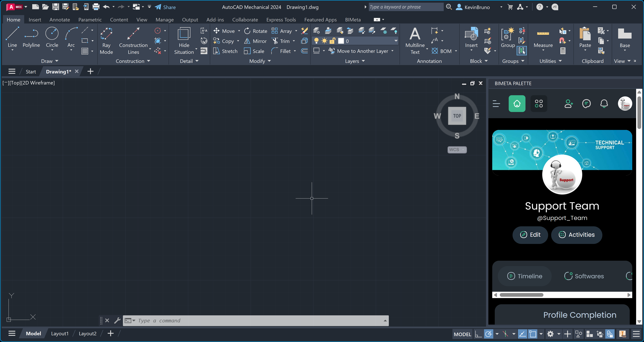Image resolution: width=644 pixels, height=342 pixels.
Task: Open the BIMeta apps grid icon
Action: (539, 103)
